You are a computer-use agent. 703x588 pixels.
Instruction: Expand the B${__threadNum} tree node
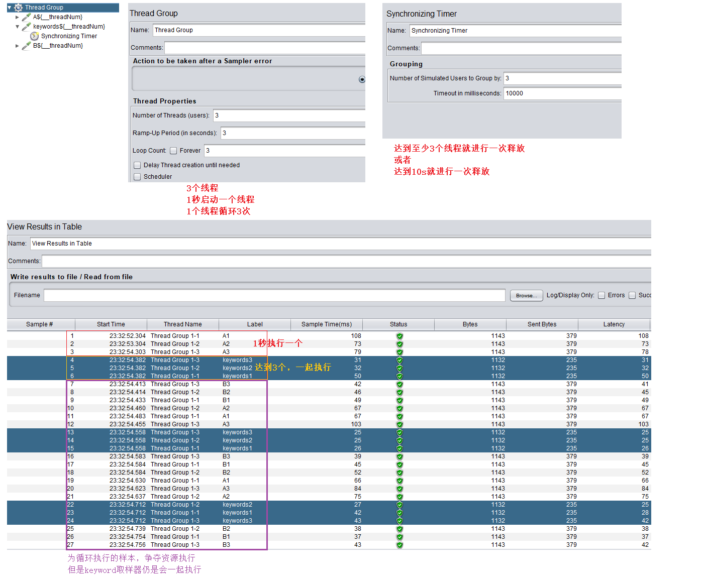pyautogui.click(x=17, y=46)
